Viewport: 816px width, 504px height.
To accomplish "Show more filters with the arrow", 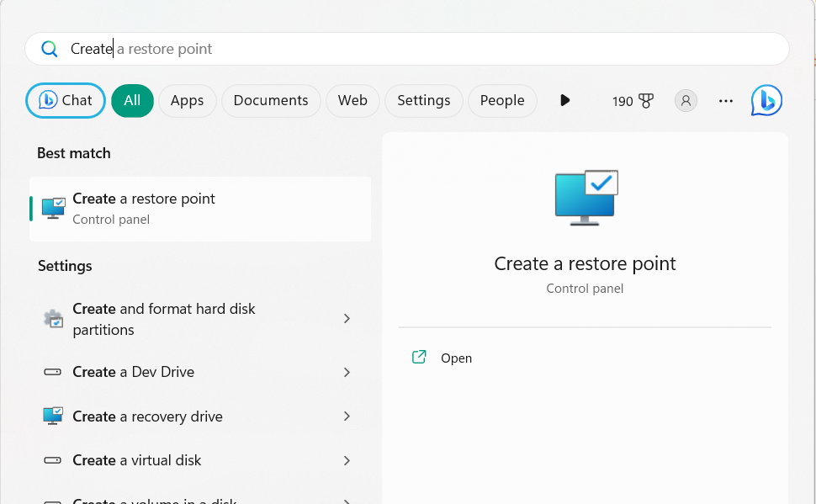I will 564,101.
